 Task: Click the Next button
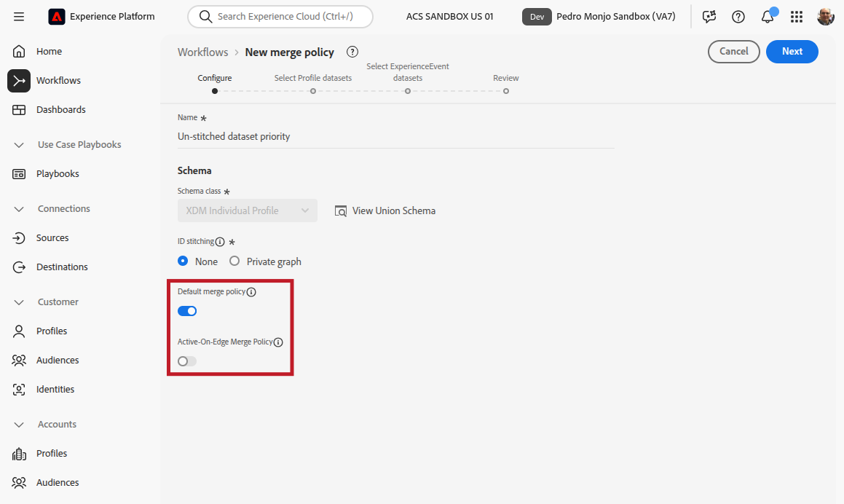pos(792,52)
